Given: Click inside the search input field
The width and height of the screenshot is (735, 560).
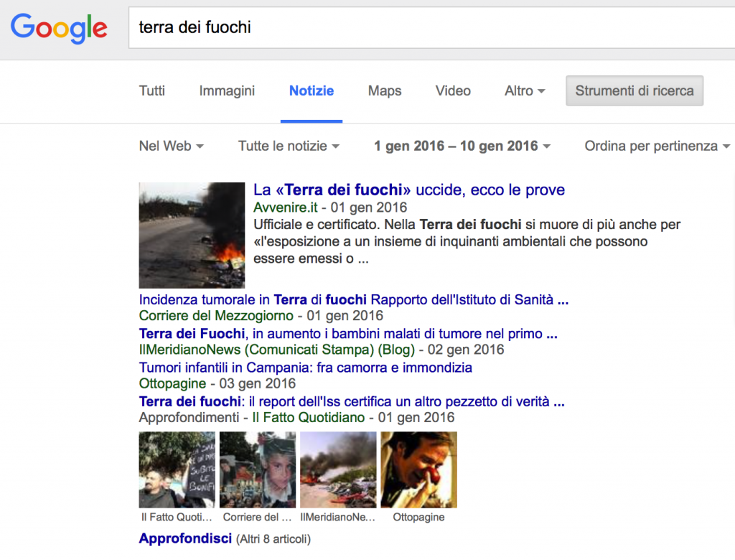Looking at the screenshot, I should click(x=359, y=29).
